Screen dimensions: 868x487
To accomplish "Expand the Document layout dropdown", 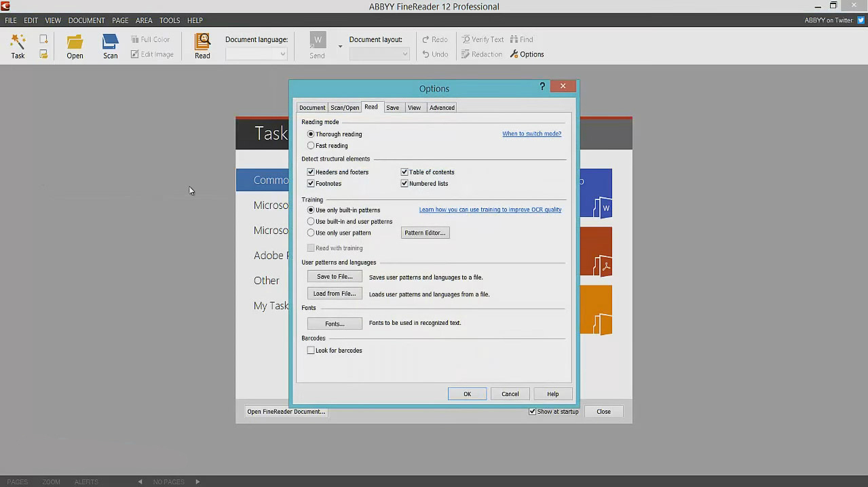I will click(404, 54).
